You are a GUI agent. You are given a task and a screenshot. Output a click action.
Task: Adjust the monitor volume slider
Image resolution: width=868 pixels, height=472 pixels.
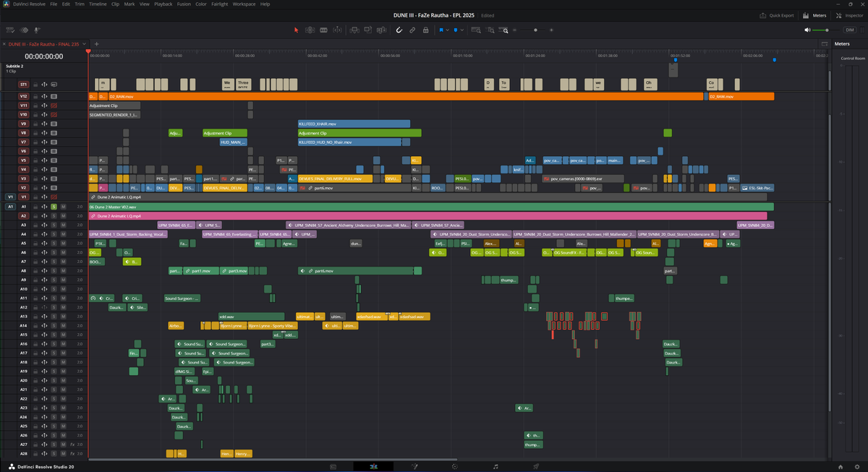825,30
